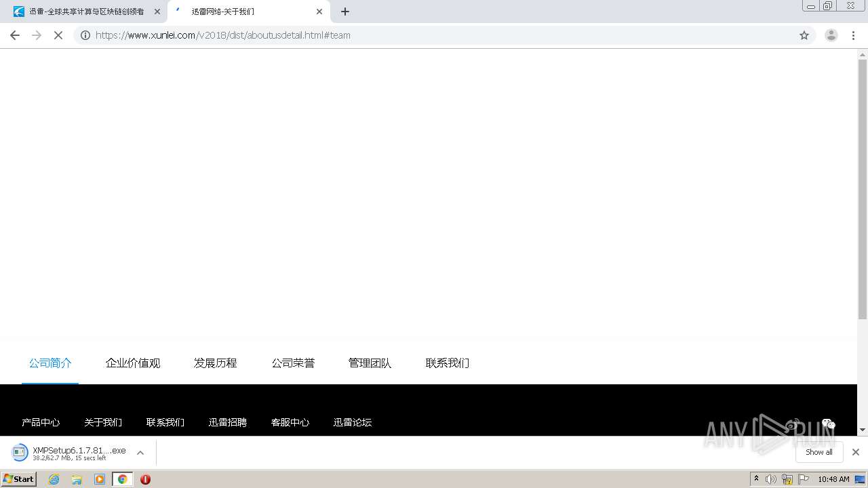The image size is (868, 488).
Task: Open the Chrome profile avatar
Action: [x=831, y=35]
